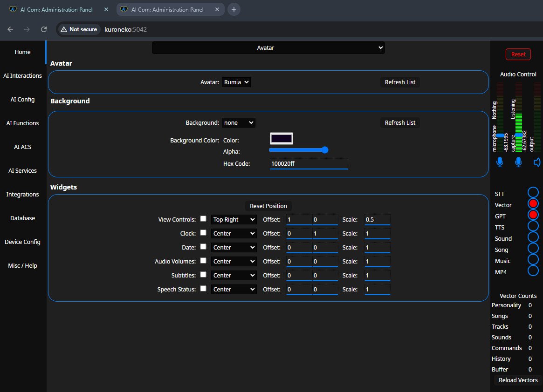Image resolution: width=543 pixels, height=392 pixels.
Task: Enable the View Controls widget checkbox
Action: pos(203,219)
